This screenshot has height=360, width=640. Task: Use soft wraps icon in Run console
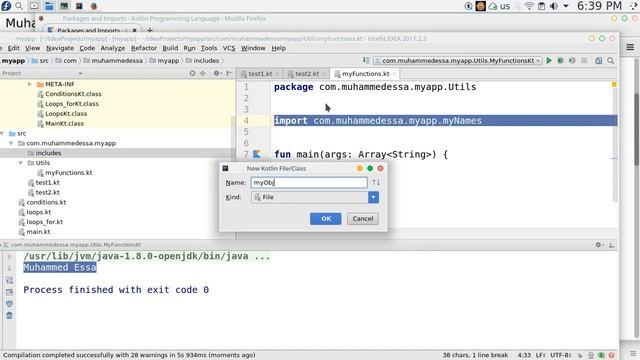point(9,280)
